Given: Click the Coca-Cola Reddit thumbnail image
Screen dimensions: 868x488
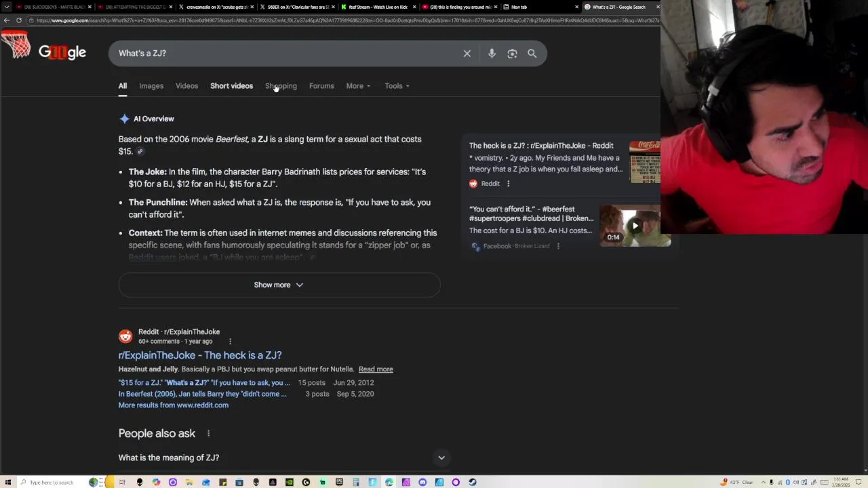Looking at the screenshot, I should coord(645,162).
